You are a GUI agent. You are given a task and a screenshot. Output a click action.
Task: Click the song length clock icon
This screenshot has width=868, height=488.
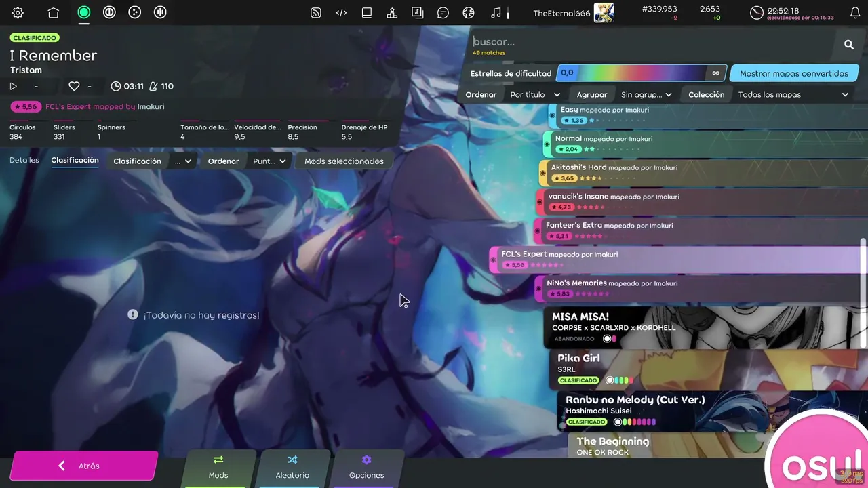116,86
